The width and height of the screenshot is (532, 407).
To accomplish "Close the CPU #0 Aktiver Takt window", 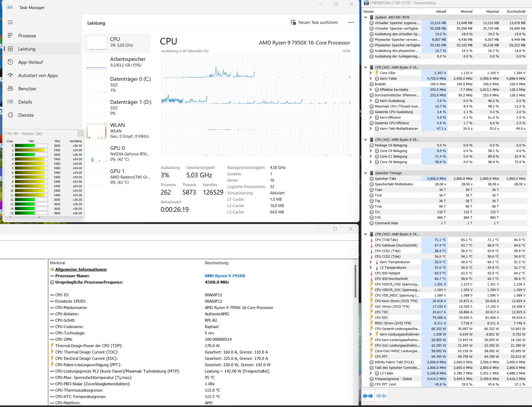I will click(x=81, y=133).
